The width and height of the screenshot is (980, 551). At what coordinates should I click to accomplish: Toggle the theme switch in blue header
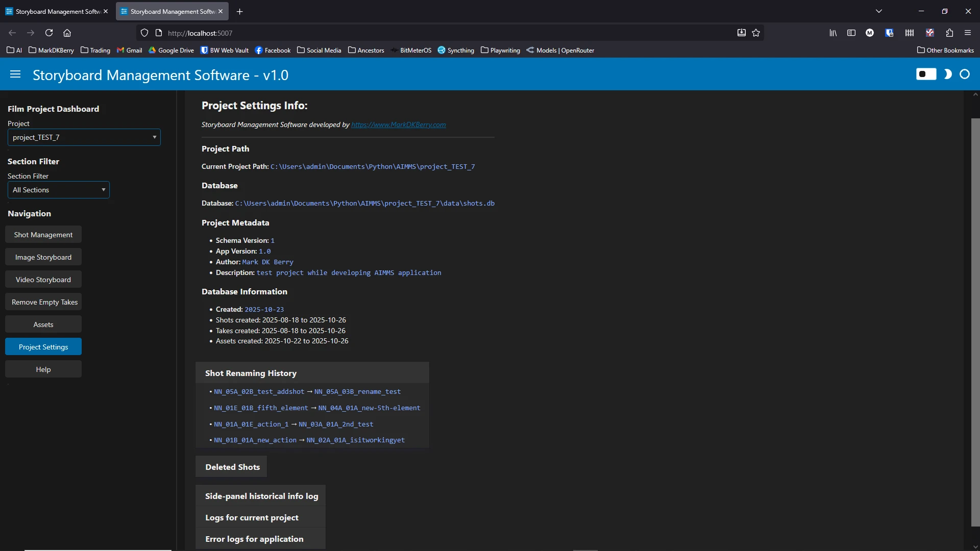point(926,74)
